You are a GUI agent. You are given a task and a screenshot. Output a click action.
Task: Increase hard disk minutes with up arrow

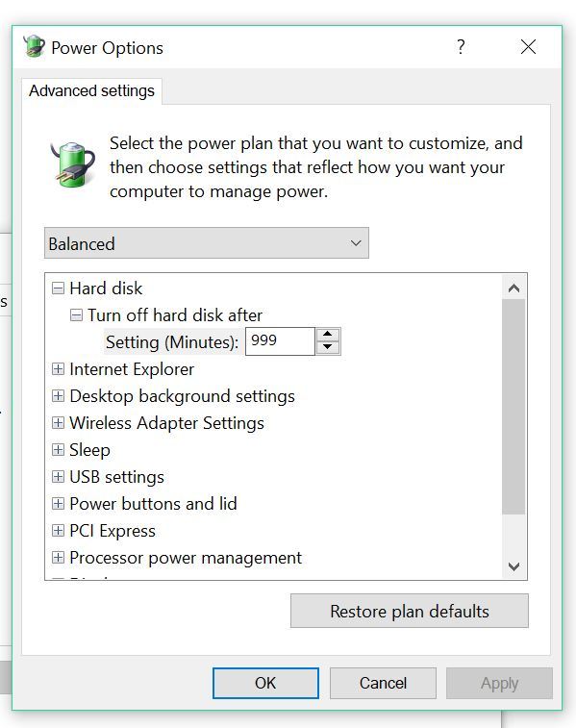tap(328, 335)
